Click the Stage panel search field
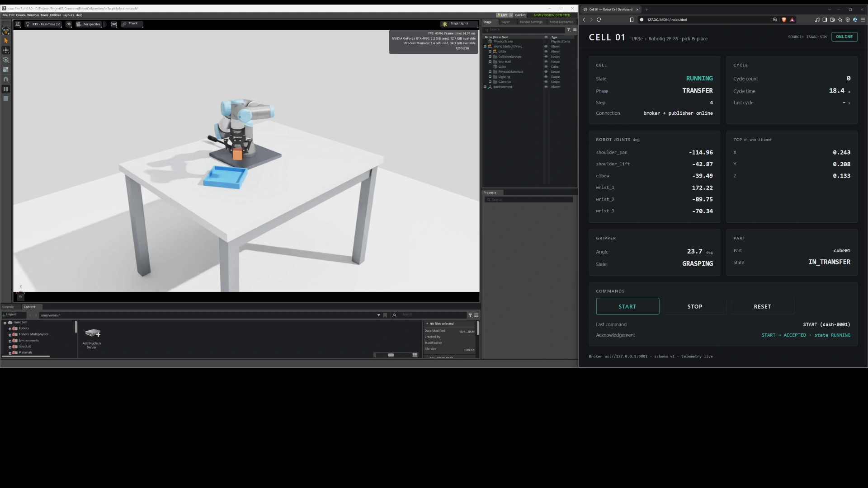This screenshot has width=868, height=488. click(524, 30)
